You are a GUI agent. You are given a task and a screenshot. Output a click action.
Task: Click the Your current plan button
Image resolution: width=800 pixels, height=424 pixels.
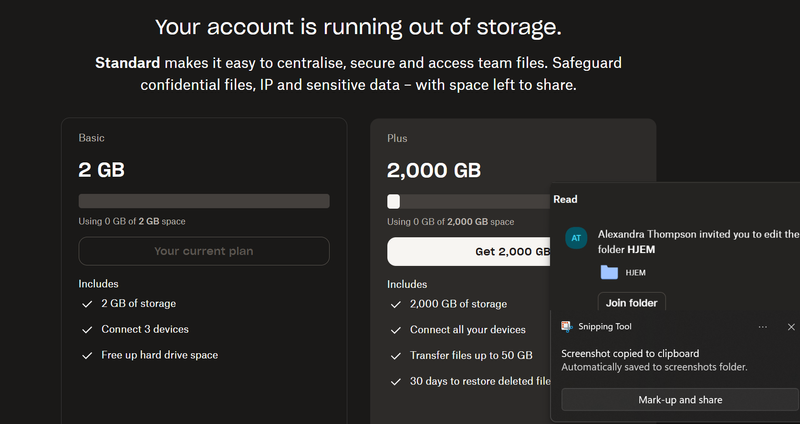coord(204,251)
